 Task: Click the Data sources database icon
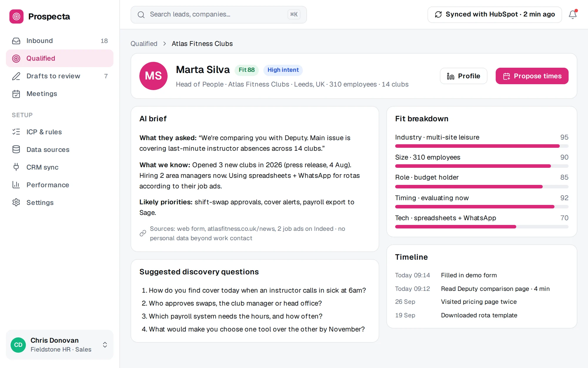16,150
